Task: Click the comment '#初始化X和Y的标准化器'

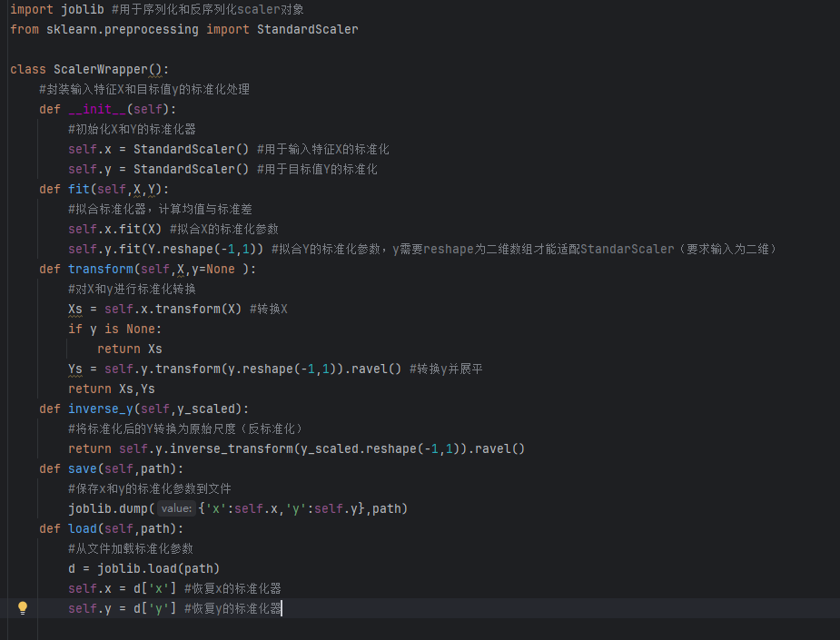Action: coord(133,129)
